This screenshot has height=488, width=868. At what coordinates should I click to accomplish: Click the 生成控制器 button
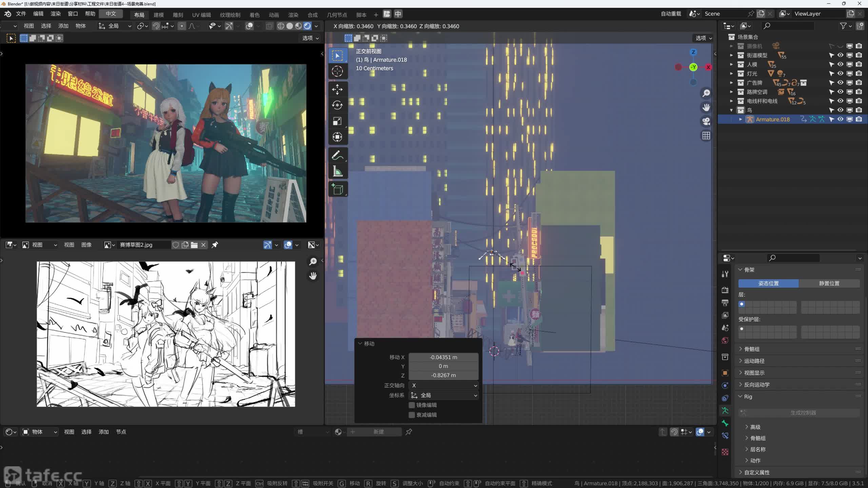coord(799,413)
